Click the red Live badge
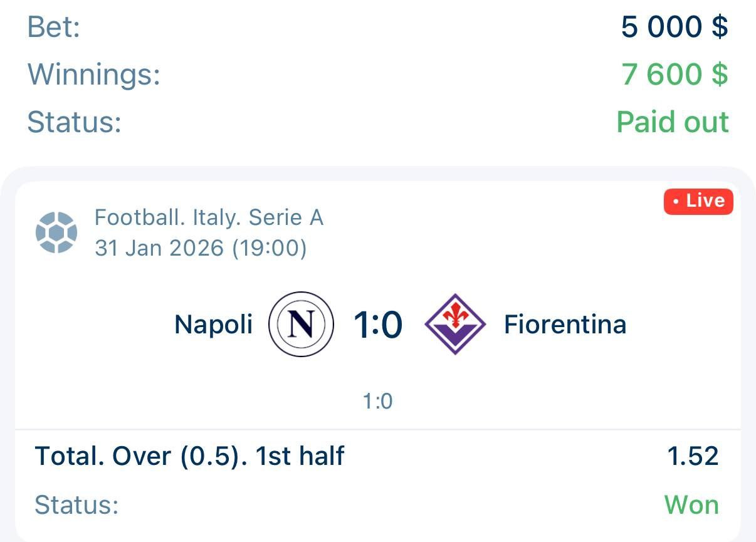The image size is (756, 542). pos(698,201)
